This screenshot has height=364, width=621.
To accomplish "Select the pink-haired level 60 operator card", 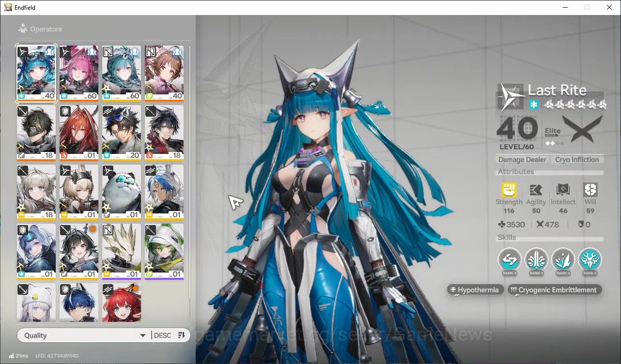I will [79, 73].
